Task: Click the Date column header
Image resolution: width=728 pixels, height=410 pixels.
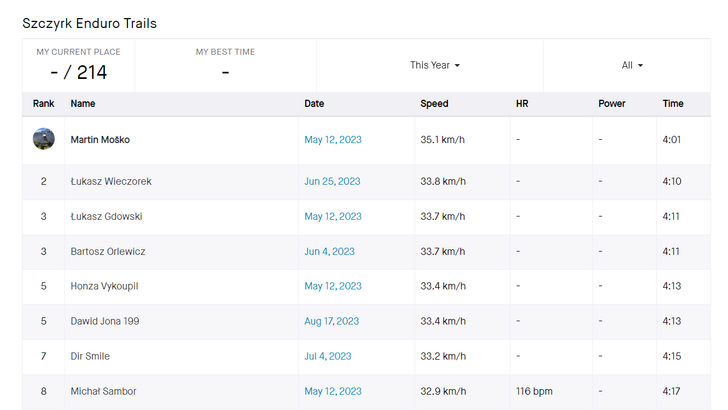Action: (x=314, y=104)
